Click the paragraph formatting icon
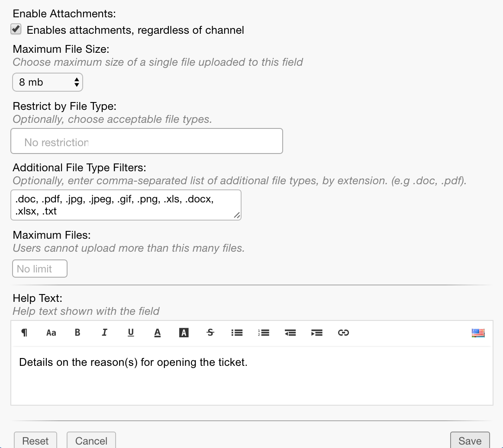 (24, 333)
